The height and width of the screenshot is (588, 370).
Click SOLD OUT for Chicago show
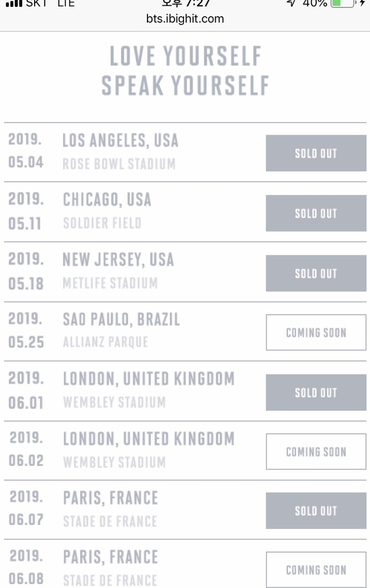coord(316,213)
